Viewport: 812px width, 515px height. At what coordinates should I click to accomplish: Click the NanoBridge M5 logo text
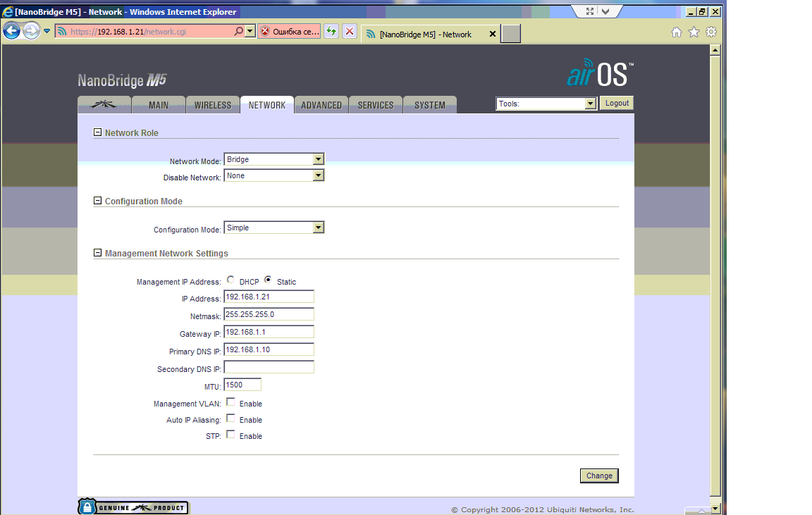[x=122, y=80]
